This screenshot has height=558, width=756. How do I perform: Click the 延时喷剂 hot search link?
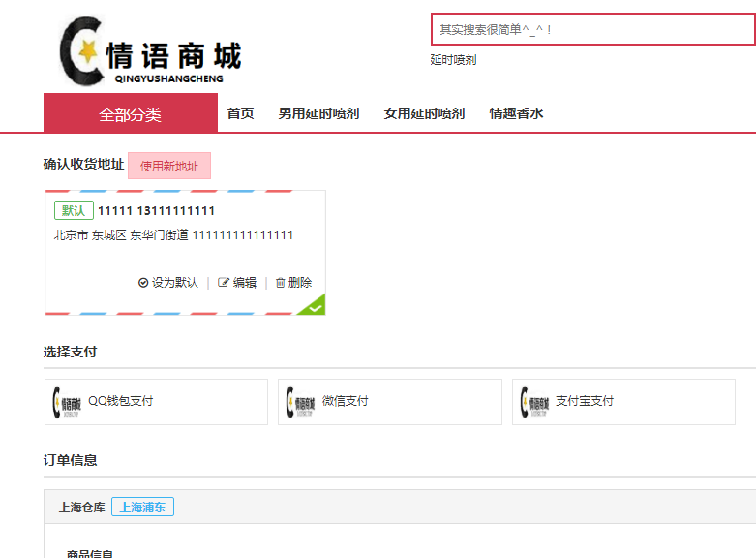[453, 60]
